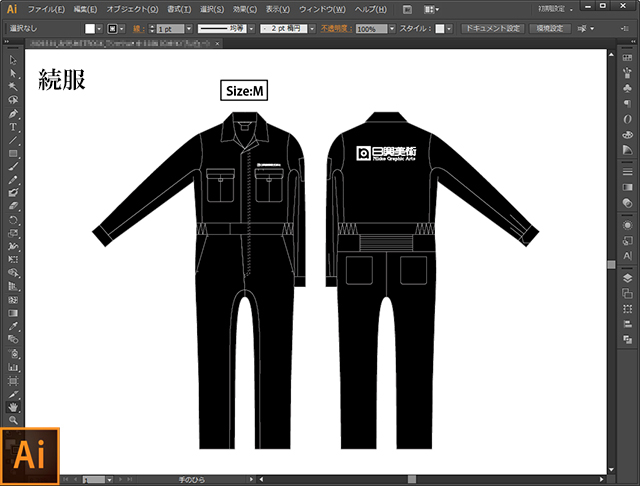Screen dimensions: 640x486
Task: Open the Gradient panel icon in dock
Action: [x=627, y=187]
